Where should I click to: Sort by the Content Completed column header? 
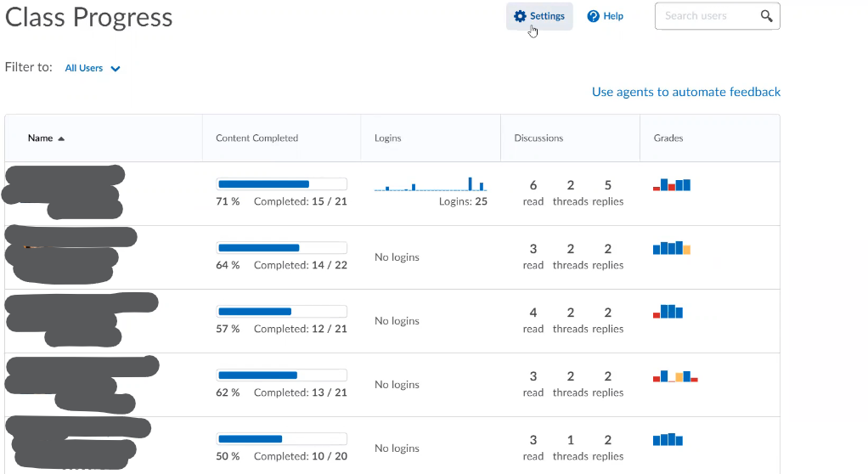(256, 138)
